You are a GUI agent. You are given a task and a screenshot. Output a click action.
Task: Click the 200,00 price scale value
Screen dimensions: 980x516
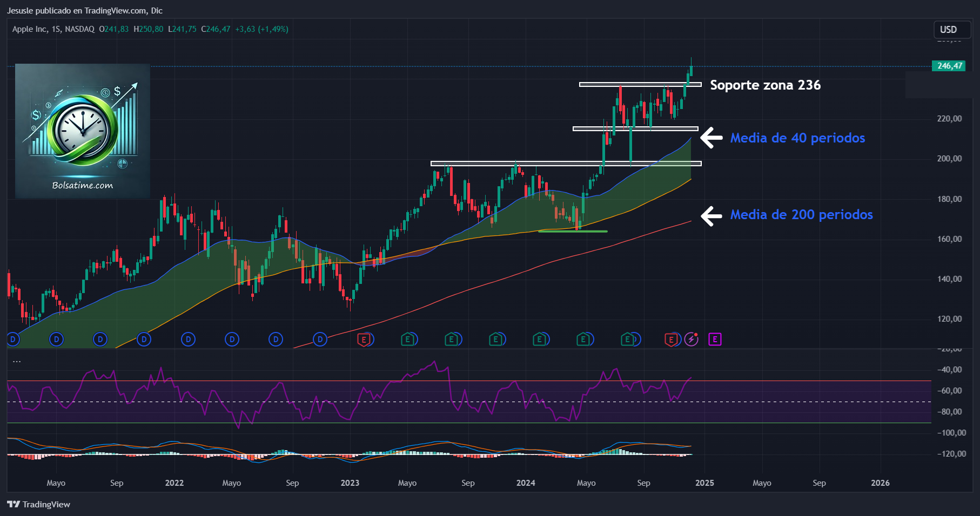(949, 159)
